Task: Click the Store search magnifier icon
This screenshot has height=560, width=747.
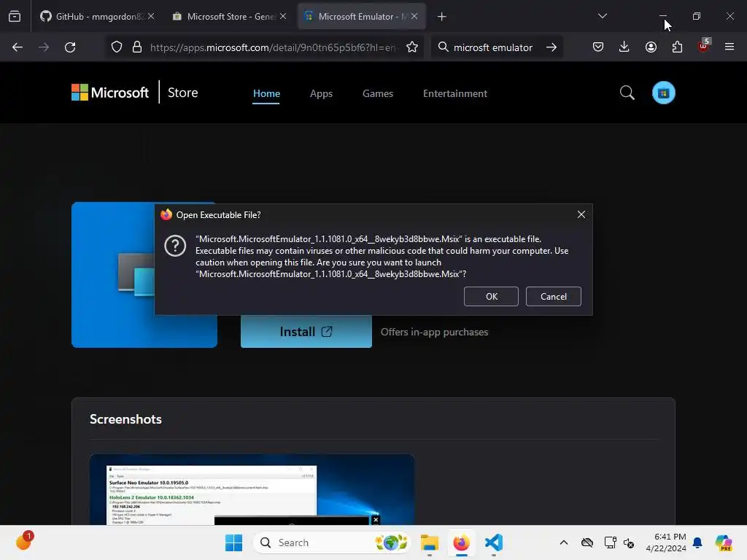Action: 627,93
